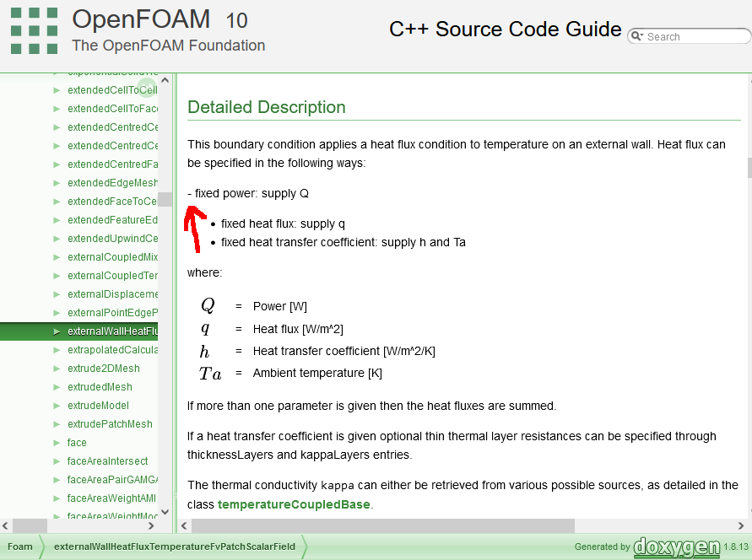Click the OpenFOAM logo grid icon
This screenshot has height=560, width=752.
34,30
